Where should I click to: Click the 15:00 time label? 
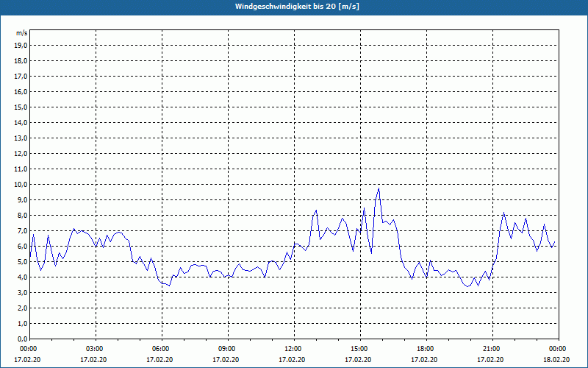coord(360,349)
